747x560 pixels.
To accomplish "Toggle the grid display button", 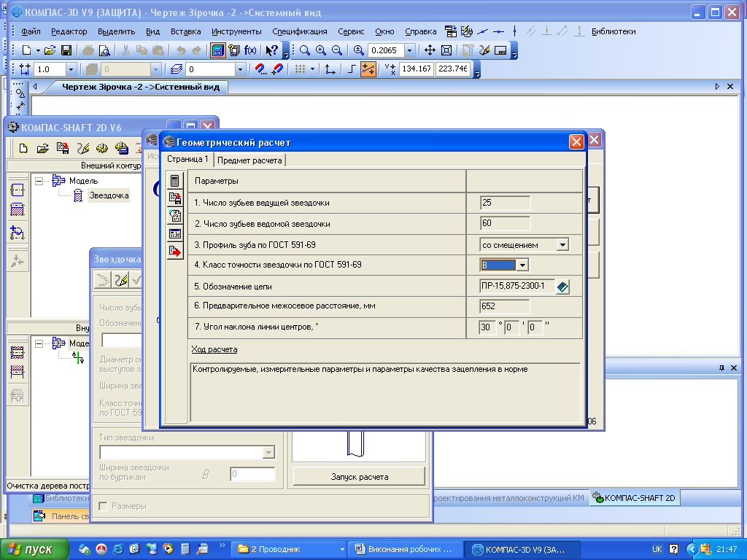I will pyautogui.click(x=300, y=69).
